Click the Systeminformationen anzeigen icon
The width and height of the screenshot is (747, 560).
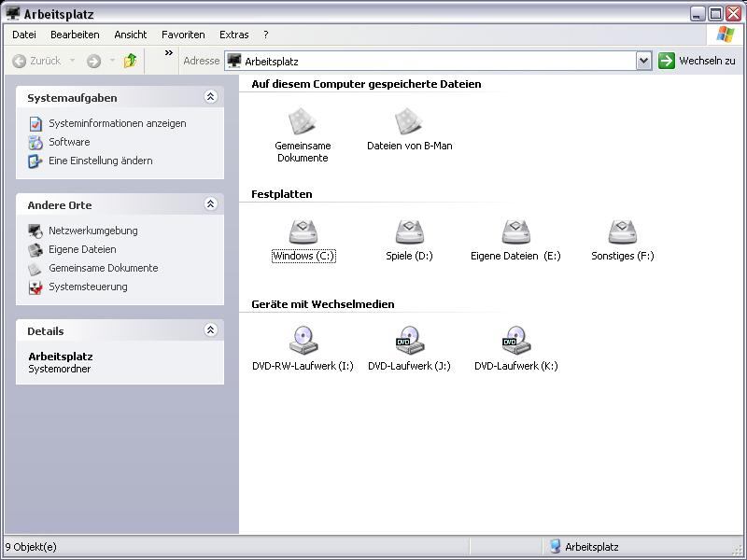point(35,124)
